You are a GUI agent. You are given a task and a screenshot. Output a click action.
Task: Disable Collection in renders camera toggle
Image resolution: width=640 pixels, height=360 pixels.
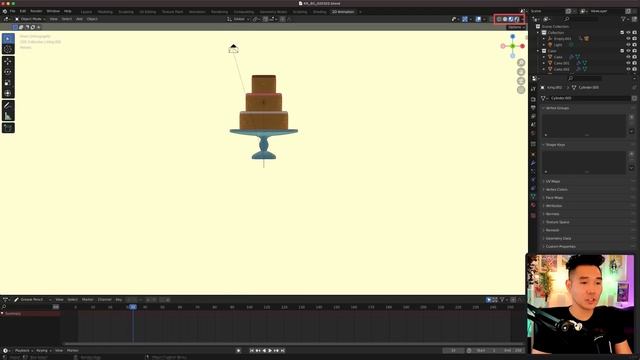pos(635,32)
